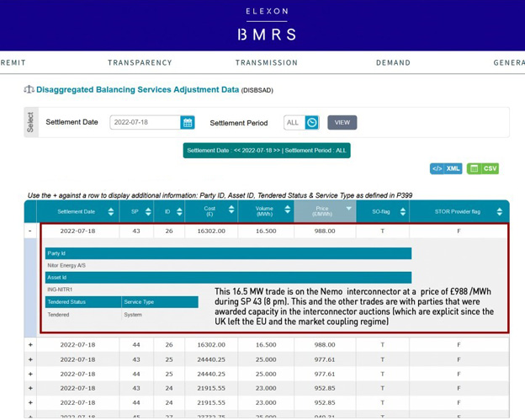Sort table by Settlement Date column

point(111,211)
